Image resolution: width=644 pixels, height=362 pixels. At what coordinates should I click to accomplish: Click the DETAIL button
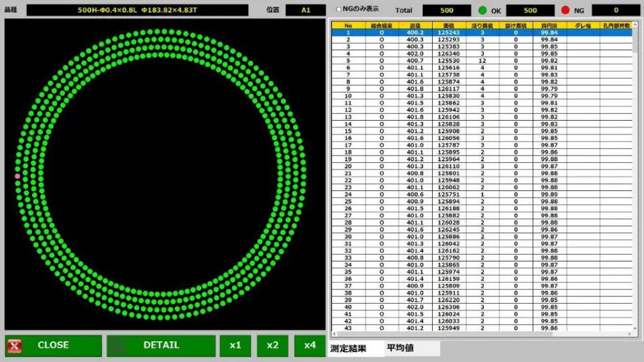click(x=161, y=346)
